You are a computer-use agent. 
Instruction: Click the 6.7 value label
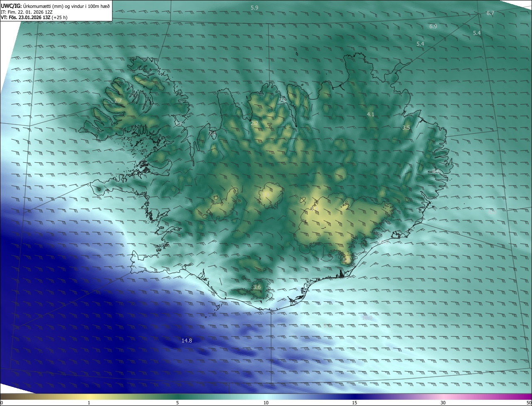click(490, 13)
